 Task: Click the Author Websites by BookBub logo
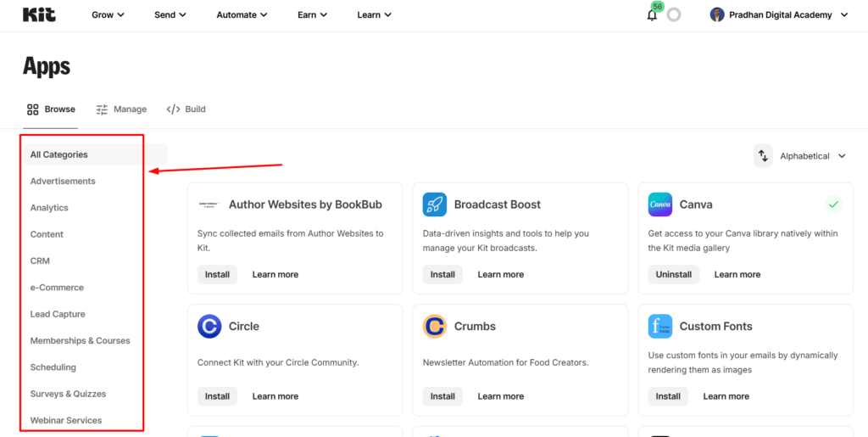pos(209,204)
